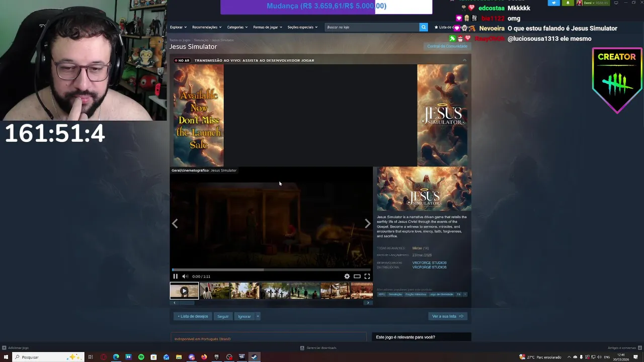
Task: Click the Available Now launch sale banner
Action: [x=198, y=115]
